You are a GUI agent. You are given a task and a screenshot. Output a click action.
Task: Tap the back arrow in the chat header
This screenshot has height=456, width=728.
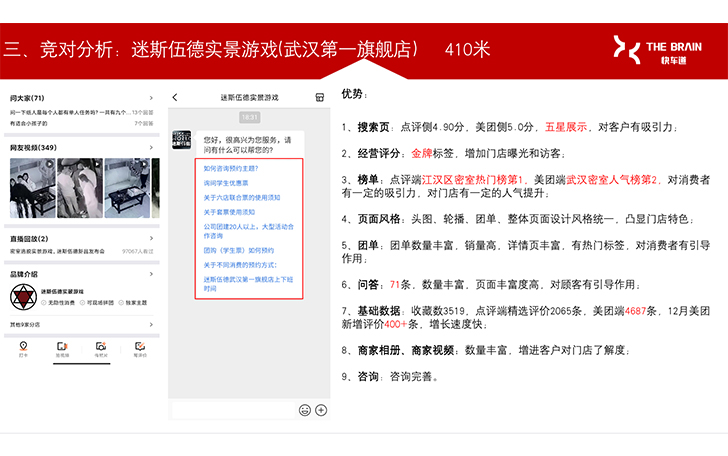[x=175, y=97]
